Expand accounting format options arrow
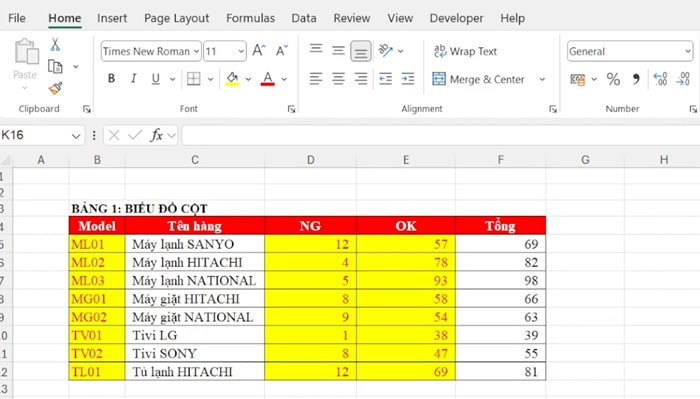 point(594,79)
